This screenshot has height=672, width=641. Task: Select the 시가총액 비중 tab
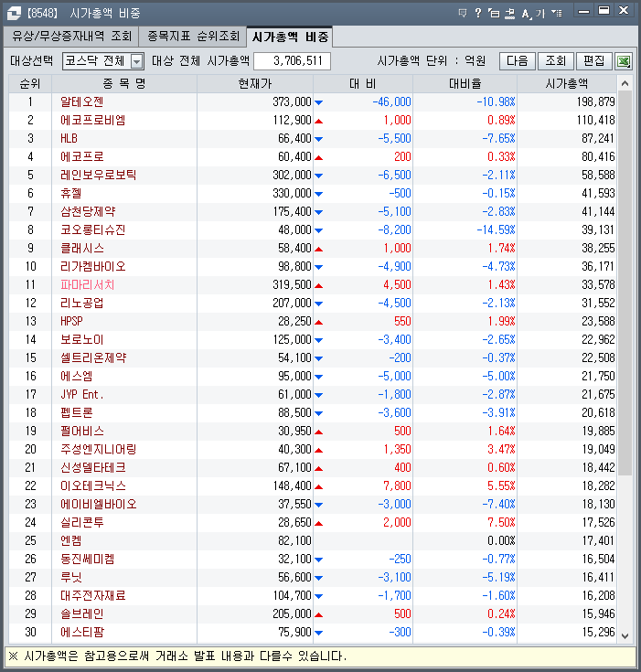point(290,37)
